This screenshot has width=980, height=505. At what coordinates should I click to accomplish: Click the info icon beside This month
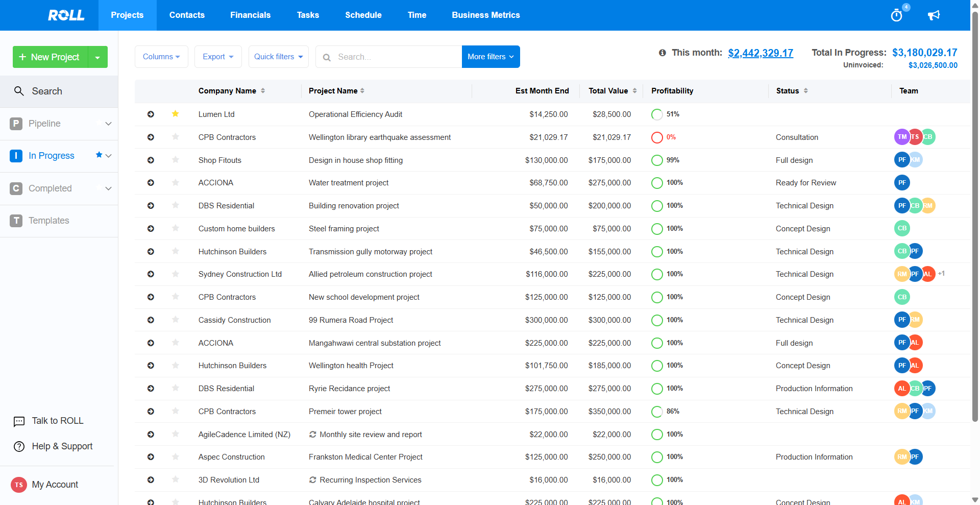pos(663,53)
